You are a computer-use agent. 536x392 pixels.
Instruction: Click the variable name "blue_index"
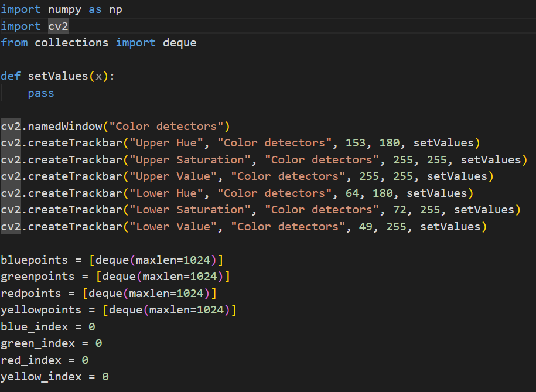point(35,327)
